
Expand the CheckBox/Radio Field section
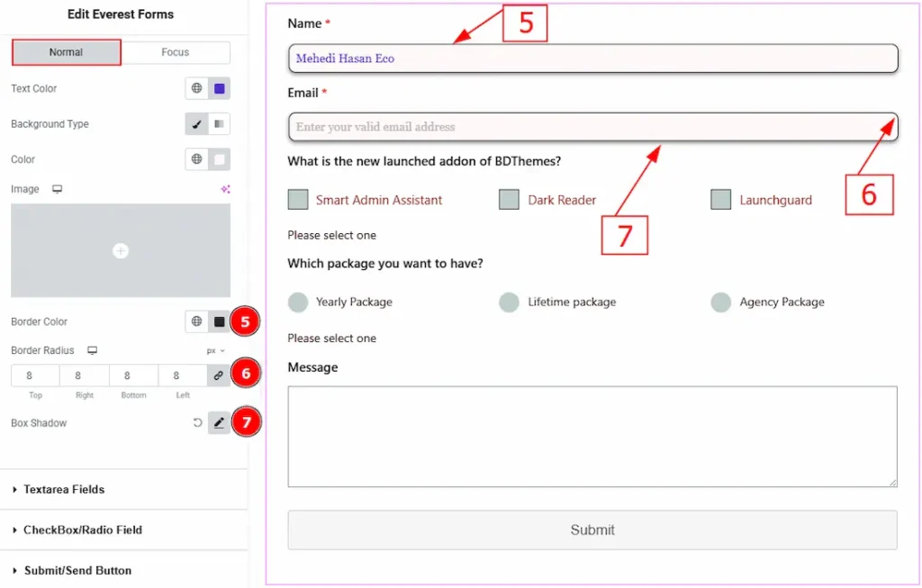(82, 530)
